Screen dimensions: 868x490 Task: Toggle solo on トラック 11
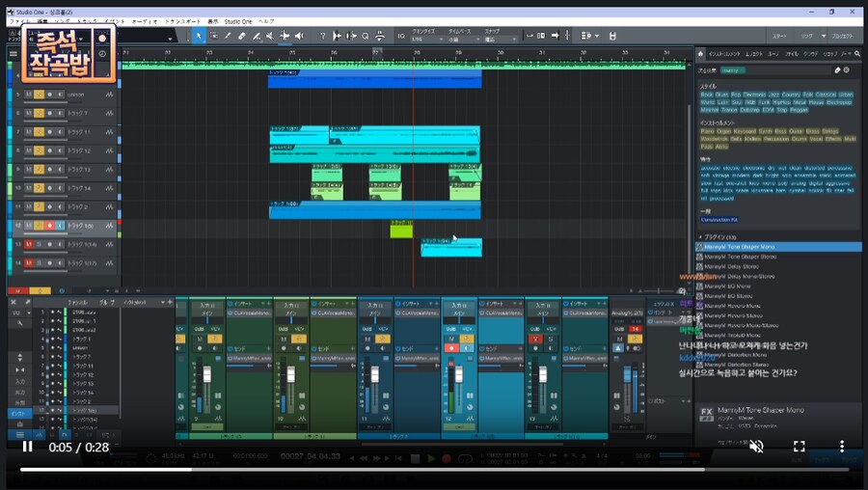click(39, 132)
